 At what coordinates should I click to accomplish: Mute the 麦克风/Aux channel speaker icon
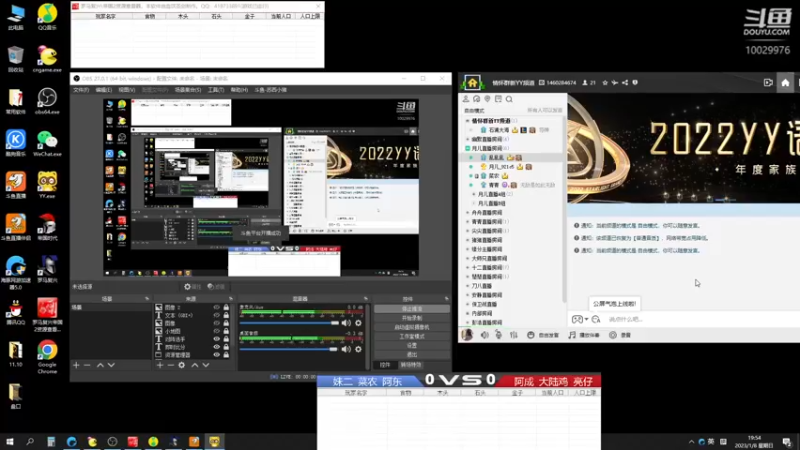(x=346, y=323)
